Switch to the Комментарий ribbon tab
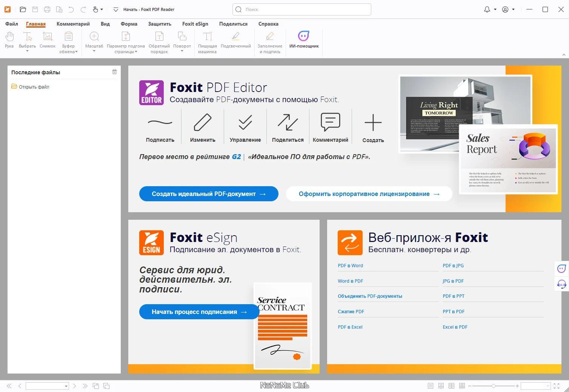 [x=73, y=24]
